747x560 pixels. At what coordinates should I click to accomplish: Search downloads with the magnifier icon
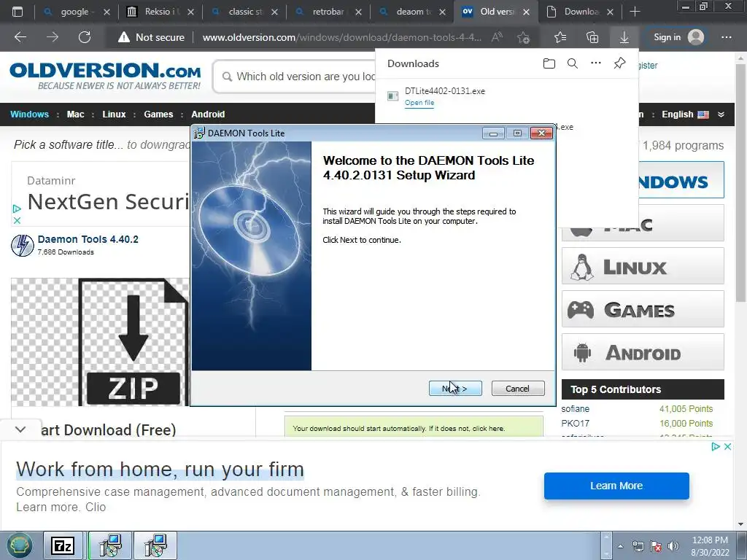(573, 63)
